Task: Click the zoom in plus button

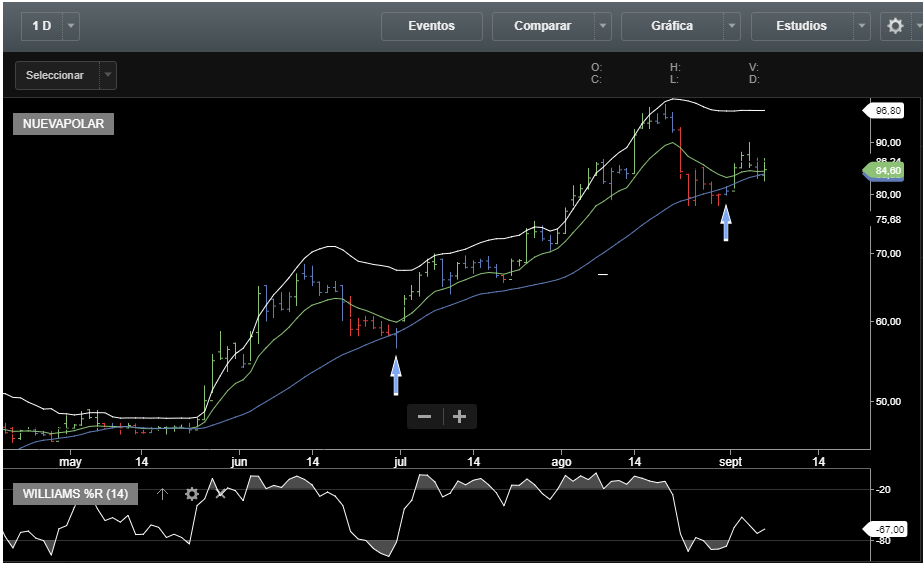Action: coord(459,416)
